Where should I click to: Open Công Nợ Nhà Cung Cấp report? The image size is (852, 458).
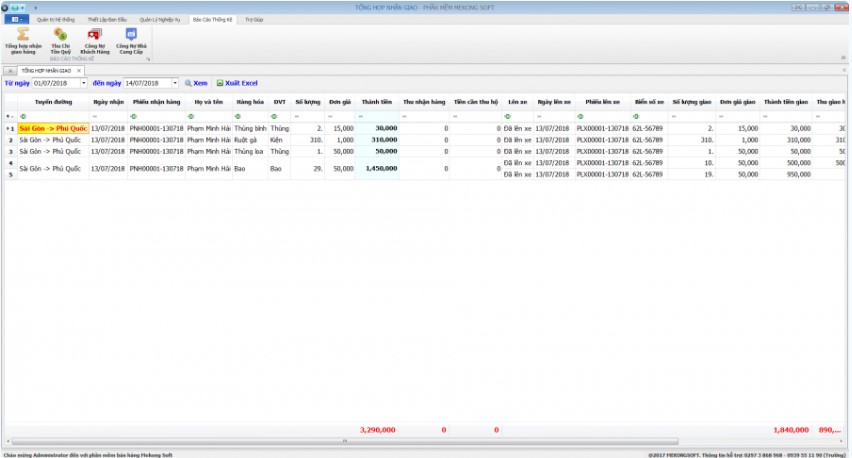(x=131, y=38)
